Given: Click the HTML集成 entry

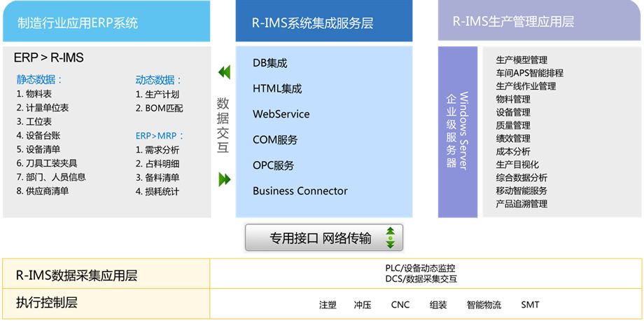Looking at the screenshot, I should coord(277,88).
